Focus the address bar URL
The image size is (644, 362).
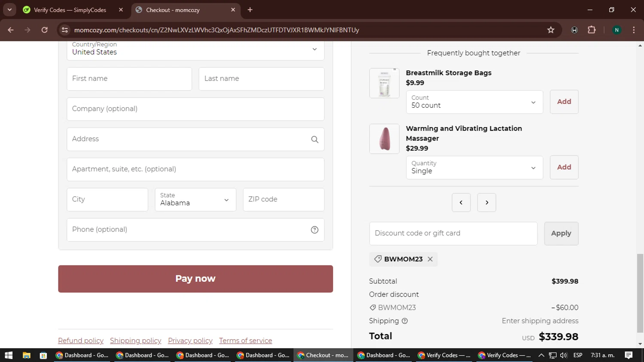216,30
